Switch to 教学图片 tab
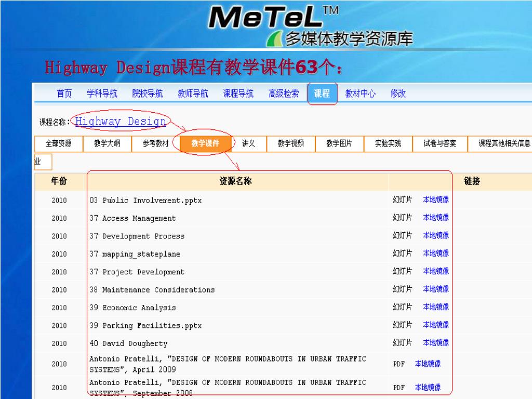The height and width of the screenshot is (399, 532). [x=339, y=143]
